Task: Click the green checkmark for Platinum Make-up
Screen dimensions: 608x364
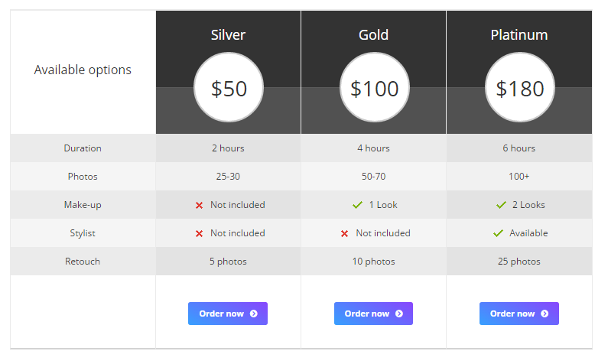Action: pos(501,205)
